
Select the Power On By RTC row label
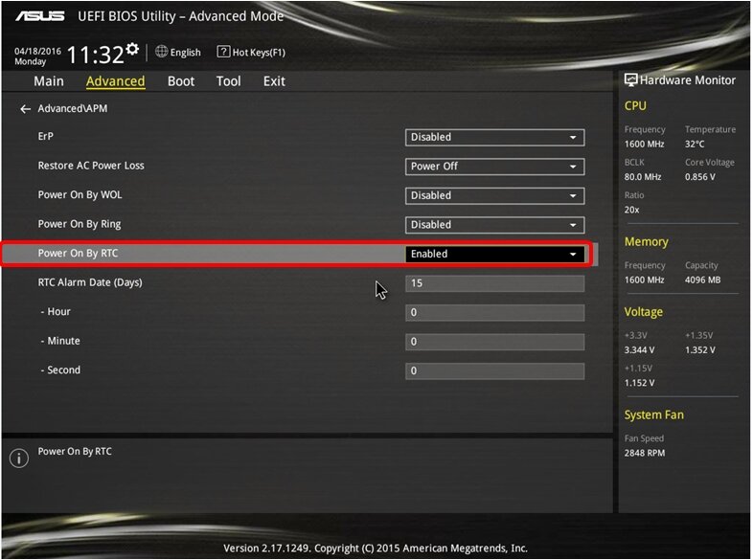[x=78, y=254]
